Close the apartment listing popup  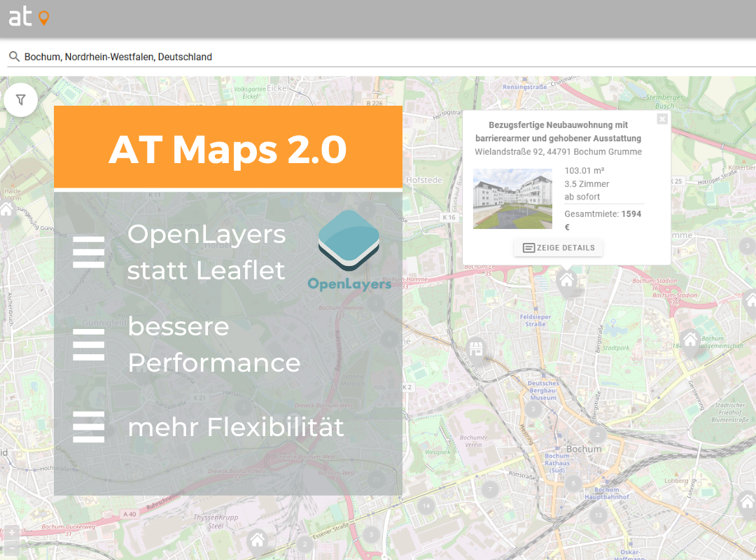tap(662, 120)
